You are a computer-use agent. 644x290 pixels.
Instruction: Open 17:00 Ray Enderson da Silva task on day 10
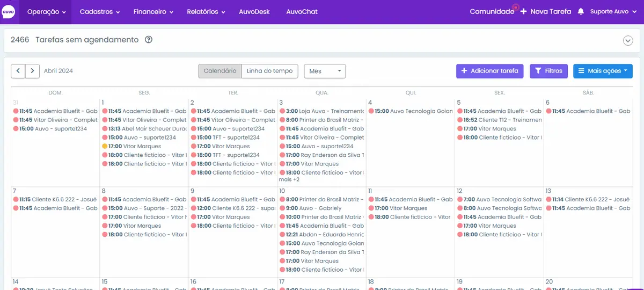click(321, 252)
